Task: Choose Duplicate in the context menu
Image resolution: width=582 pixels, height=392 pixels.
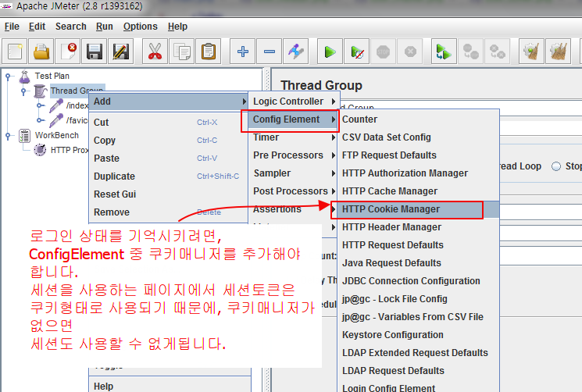Action: (x=169, y=176)
